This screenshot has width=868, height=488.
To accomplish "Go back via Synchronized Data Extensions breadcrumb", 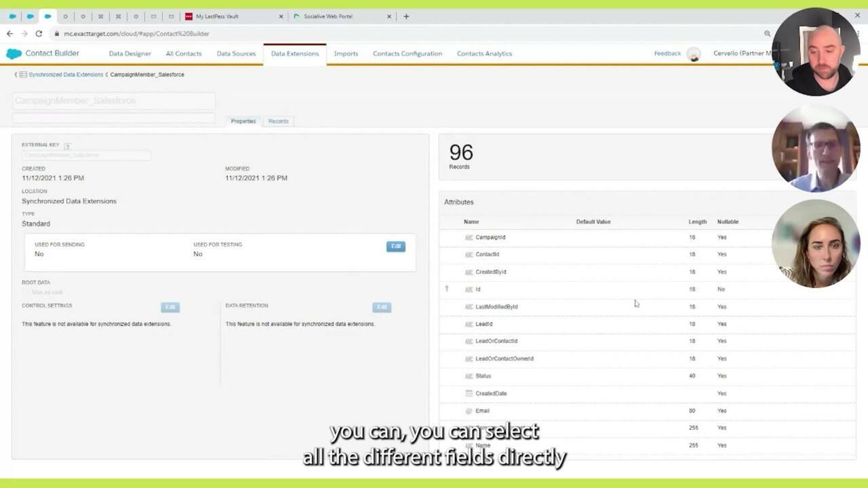I will pos(66,75).
